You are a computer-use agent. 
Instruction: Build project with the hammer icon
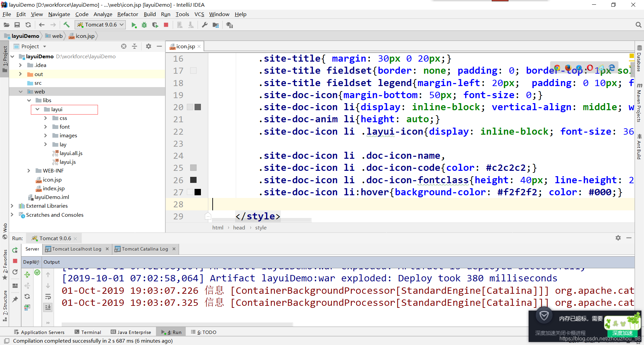(66, 25)
